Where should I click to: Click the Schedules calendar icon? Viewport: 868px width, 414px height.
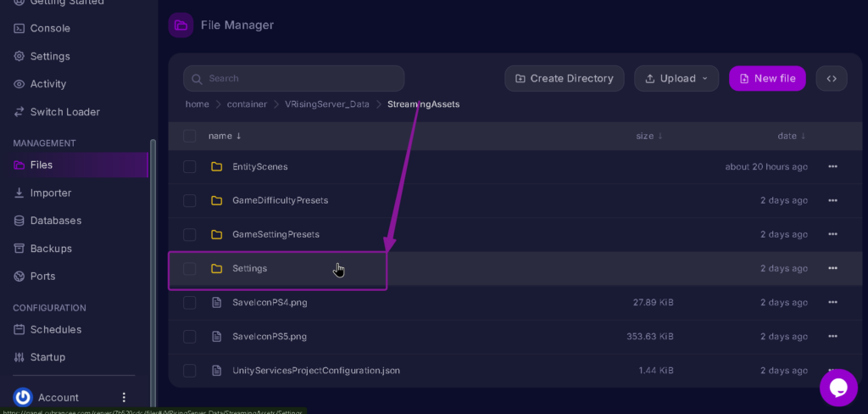[x=19, y=329]
